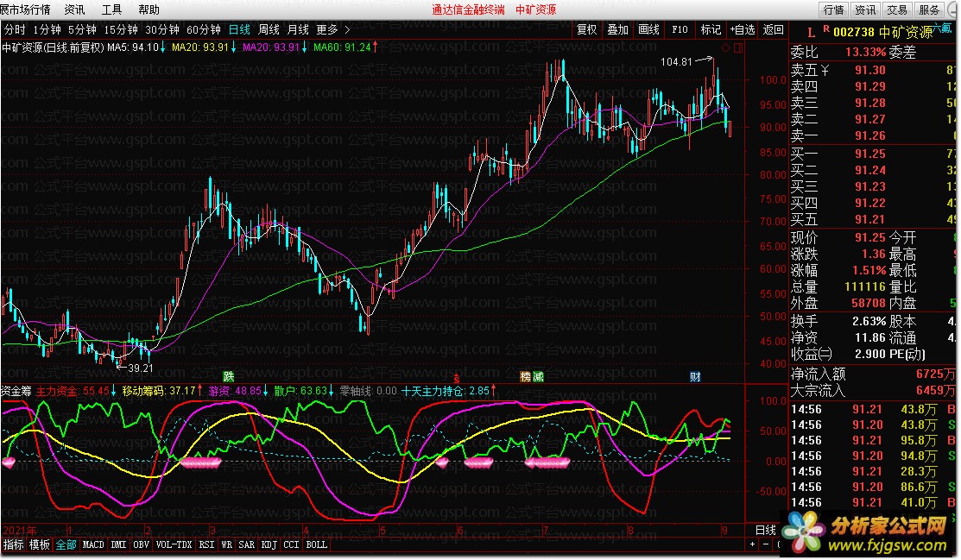Open the 帮助 menu
Viewport: 961px width, 560px height.
coord(149,9)
